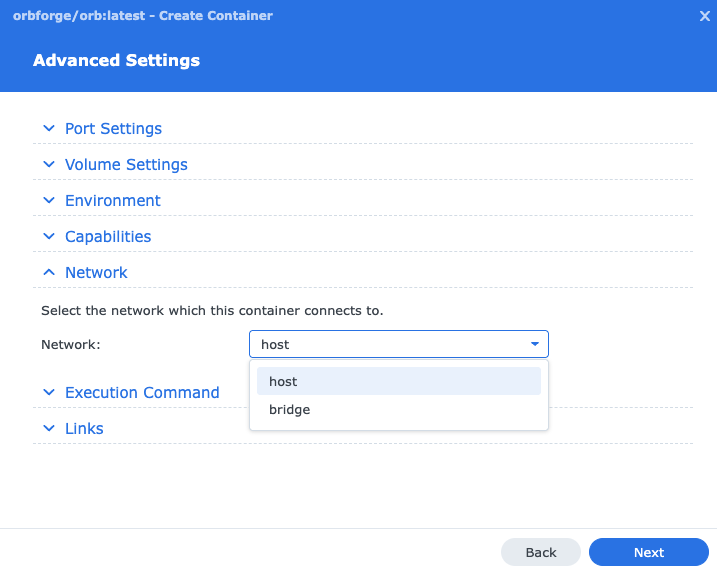
Task: Open the Capabilities section heading
Action: pos(108,237)
